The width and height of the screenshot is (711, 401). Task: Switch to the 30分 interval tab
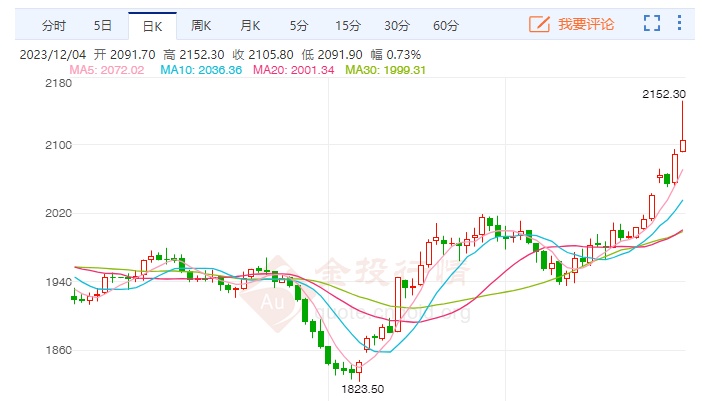pos(397,24)
